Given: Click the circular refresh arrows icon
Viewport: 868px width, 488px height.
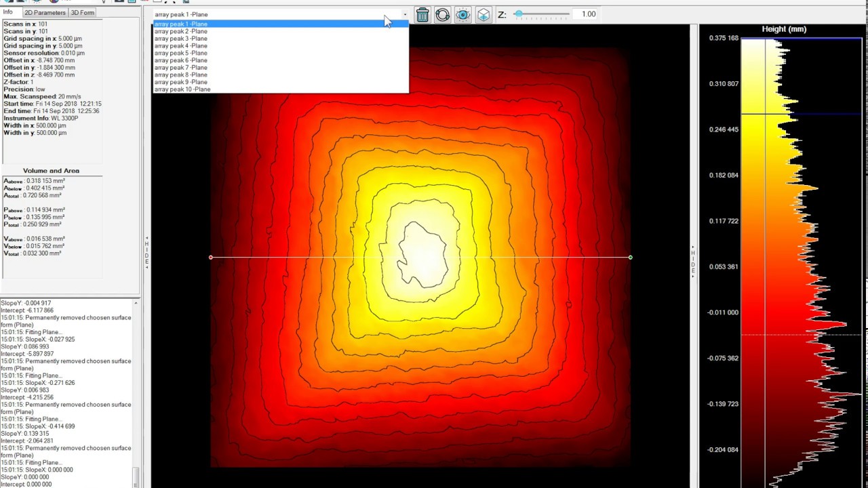Looking at the screenshot, I should coord(443,14).
